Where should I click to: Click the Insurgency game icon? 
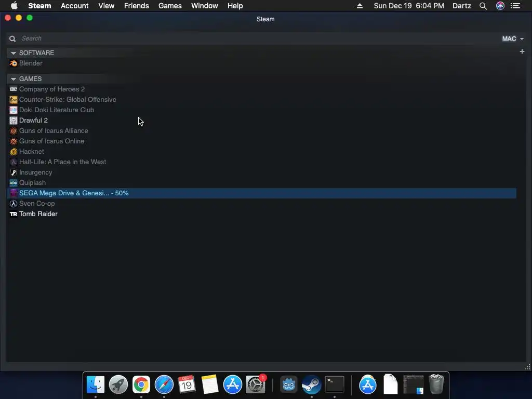[13, 172]
